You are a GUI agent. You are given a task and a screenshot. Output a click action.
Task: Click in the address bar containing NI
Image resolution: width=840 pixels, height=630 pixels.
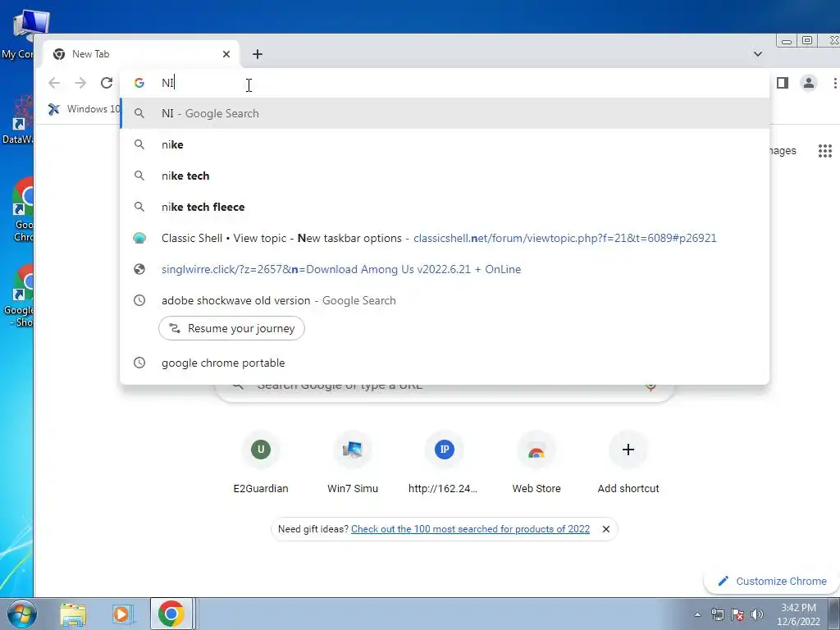445,83
